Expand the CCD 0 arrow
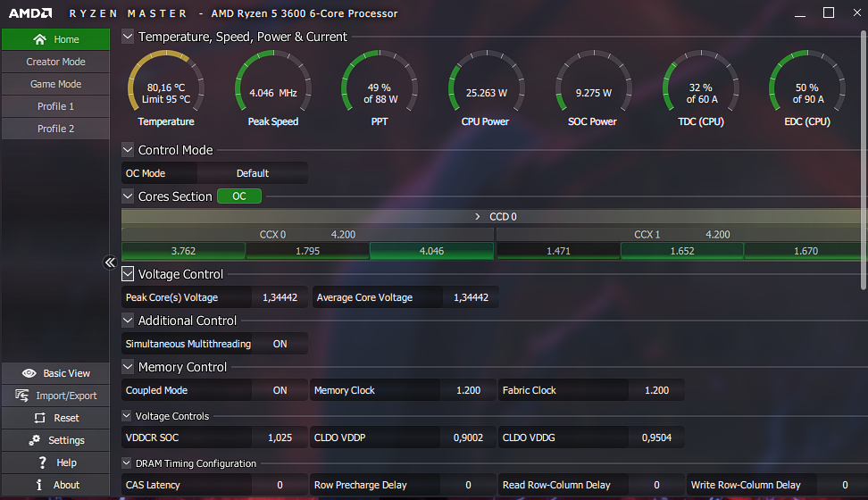 (x=477, y=216)
